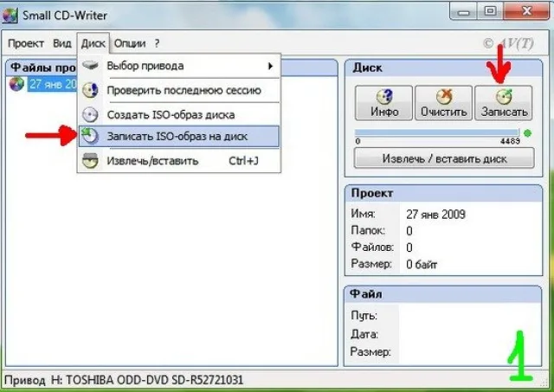
Task: Select Создать ISO-образ диска menu entry
Action: point(179,115)
